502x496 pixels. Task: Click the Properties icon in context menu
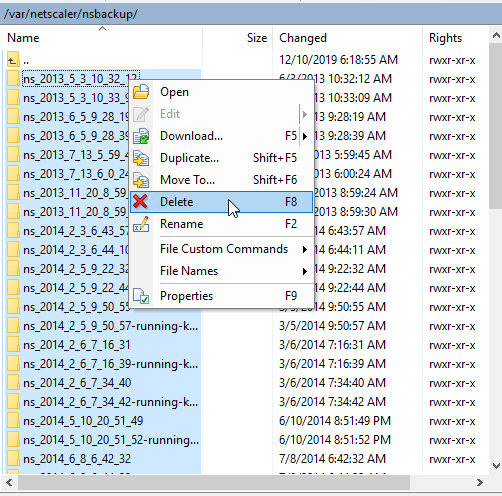(141, 296)
